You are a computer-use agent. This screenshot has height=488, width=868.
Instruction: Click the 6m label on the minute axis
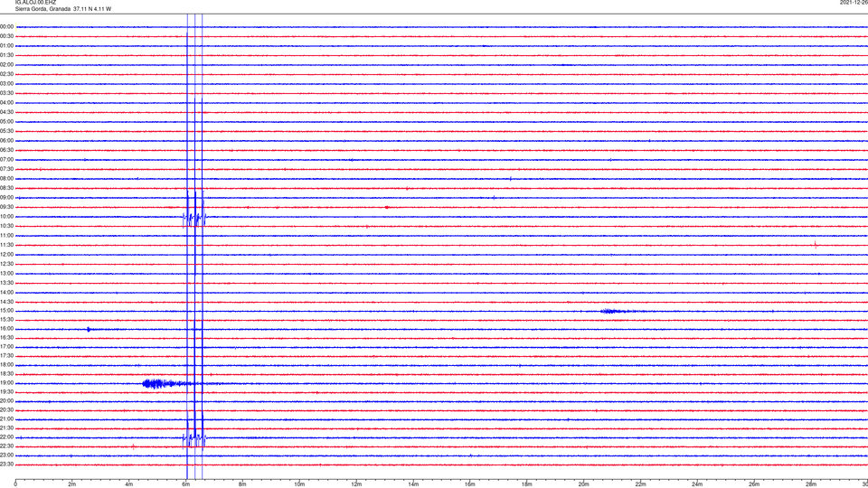(x=186, y=484)
